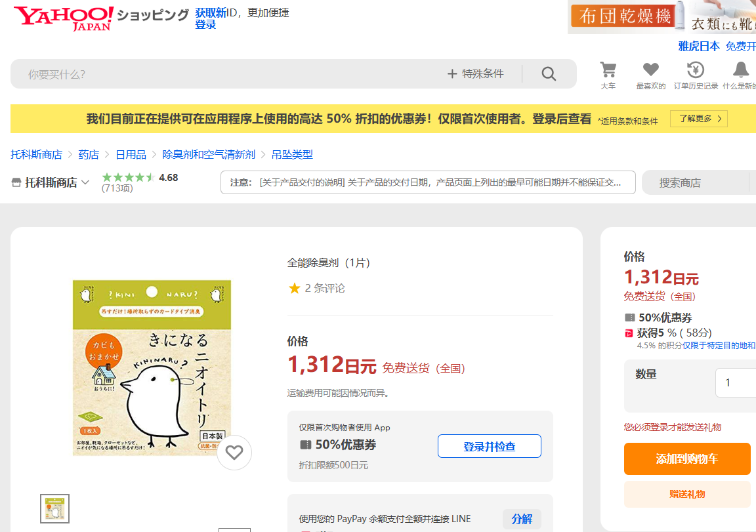The width and height of the screenshot is (756, 532).
Task: Click the PayPay icon beside 获得5%
Action: point(629,333)
